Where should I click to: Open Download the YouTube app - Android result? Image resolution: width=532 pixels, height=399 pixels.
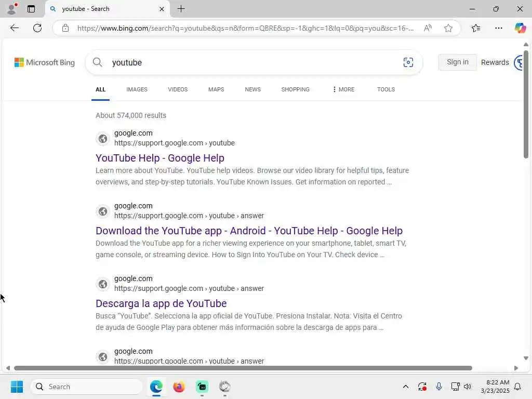[x=249, y=231]
